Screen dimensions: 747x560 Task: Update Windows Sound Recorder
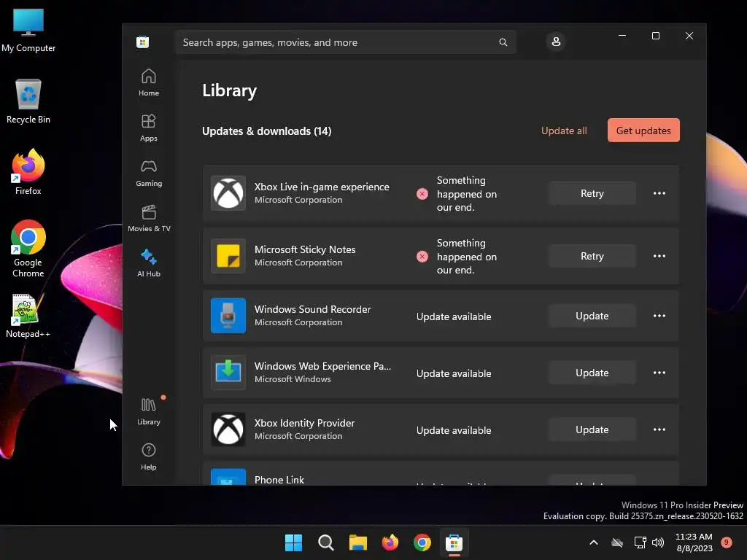[592, 316]
